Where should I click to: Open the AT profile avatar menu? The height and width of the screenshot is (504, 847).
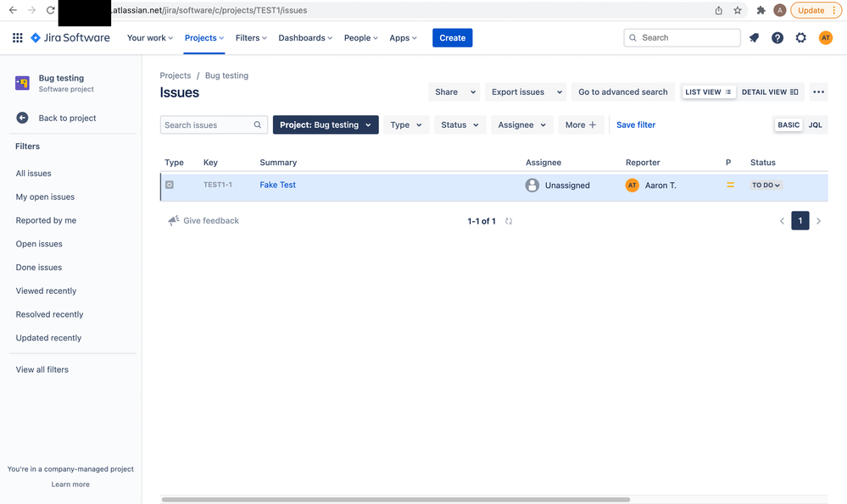pyautogui.click(x=826, y=38)
